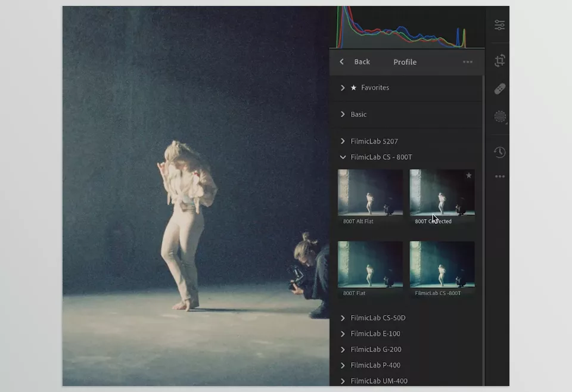
Task: Click the Back button label
Action: click(x=362, y=62)
